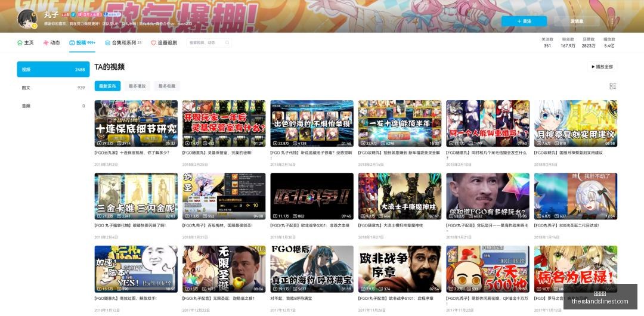Open the 加速!脚本! video thumbnail
The height and width of the screenshot is (316, 644).
point(136,269)
